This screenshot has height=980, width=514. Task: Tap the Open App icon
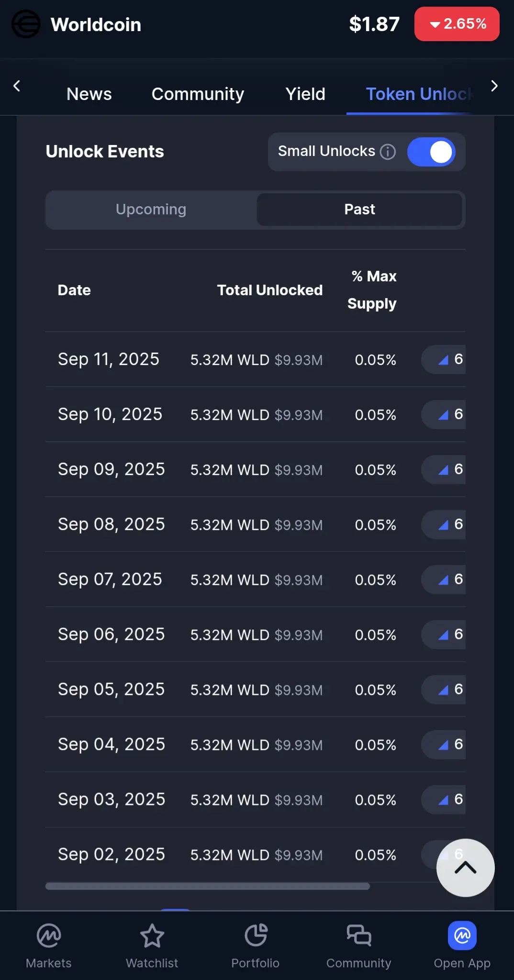pos(462,935)
